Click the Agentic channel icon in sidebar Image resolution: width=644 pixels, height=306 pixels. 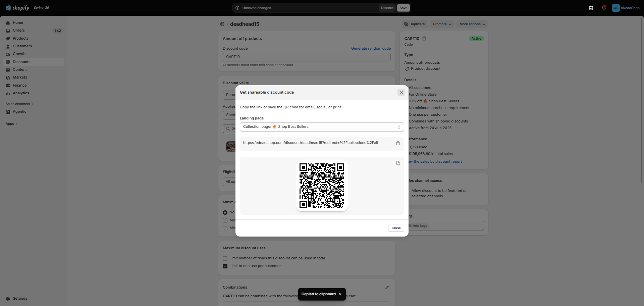[8, 112]
